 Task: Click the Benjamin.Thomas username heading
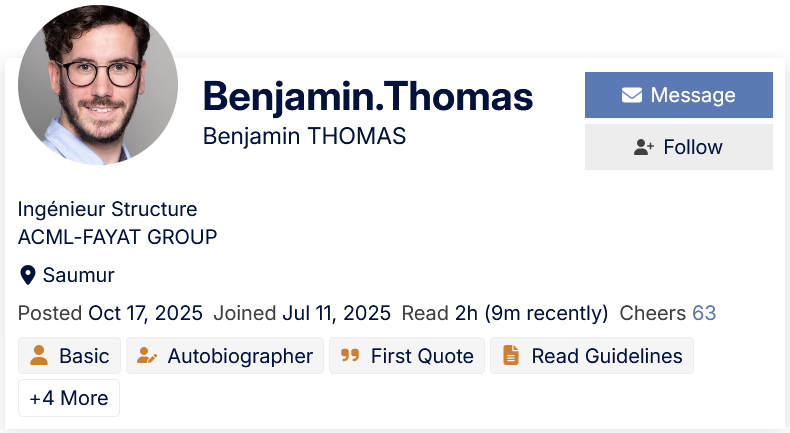tap(368, 96)
